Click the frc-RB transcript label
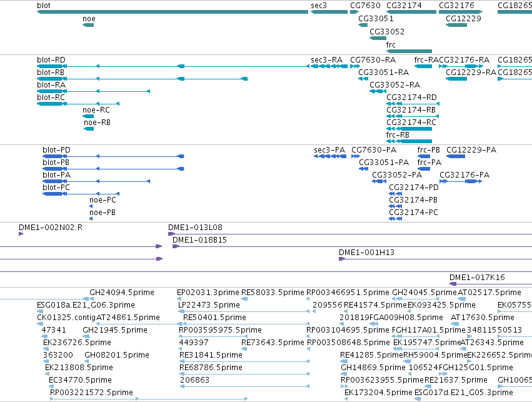The image size is (532, 402). click(398, 136)
